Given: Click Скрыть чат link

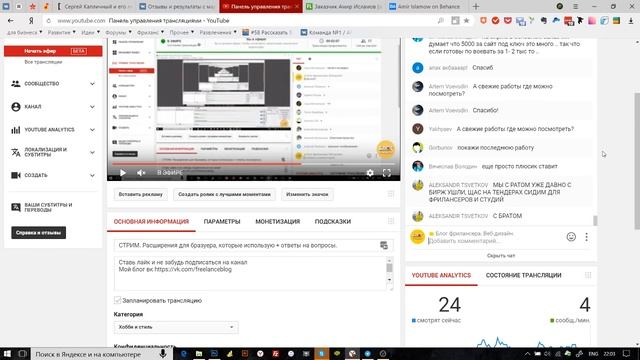Looking at the screenshot, I should coord(501,256).
